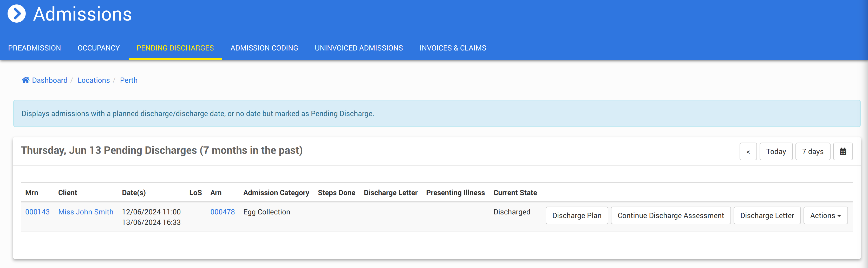Click the Today button
Image resolution: width=868 pixels, height=268 pixels.
[776, 152]
